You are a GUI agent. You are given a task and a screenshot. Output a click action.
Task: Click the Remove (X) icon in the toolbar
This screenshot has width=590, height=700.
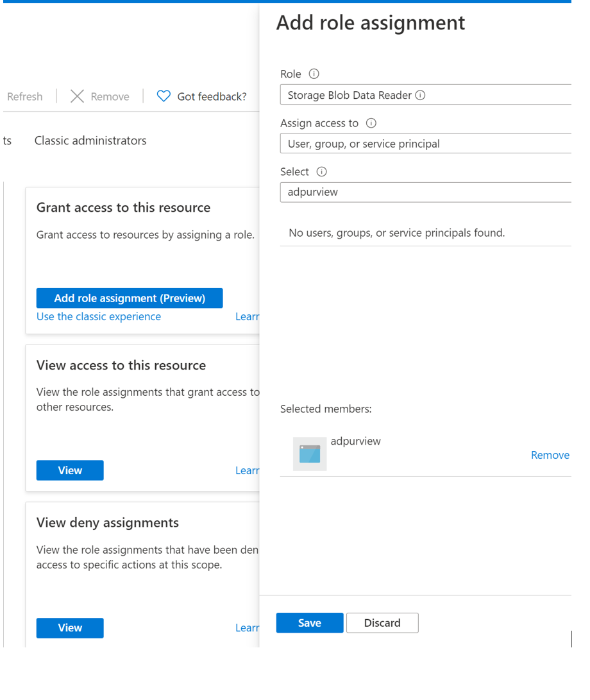pyautogui.click(x=76, y=96)
